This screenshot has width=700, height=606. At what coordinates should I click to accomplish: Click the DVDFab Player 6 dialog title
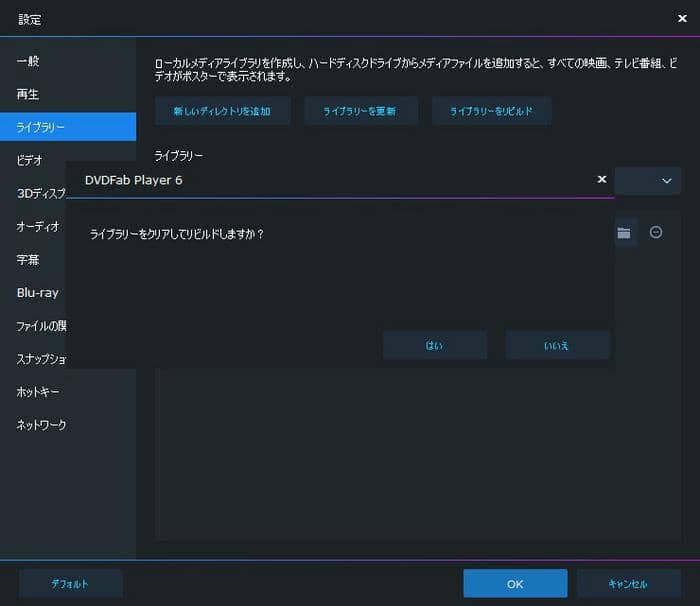click(133, 180)
